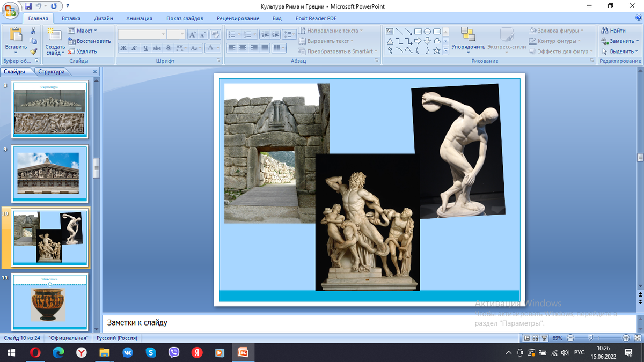
Task: Select the 5-Point Star shape
Action: tap(436, 50)
